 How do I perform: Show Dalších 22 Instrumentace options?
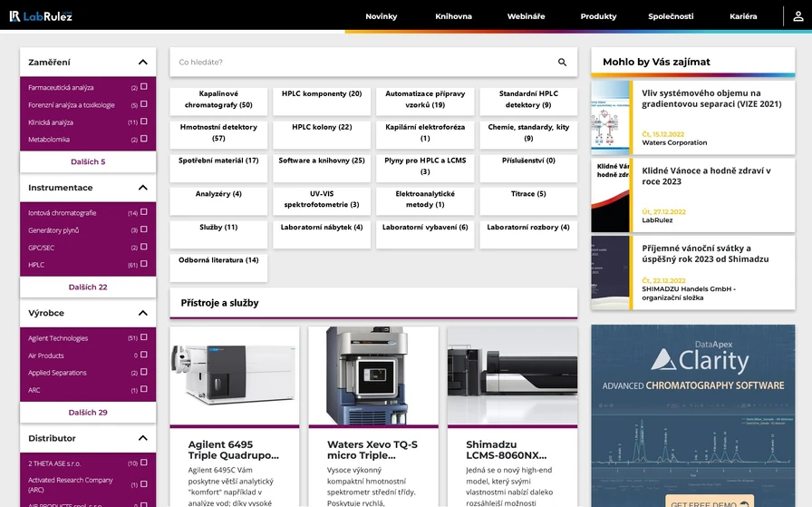click(x=88, y=288)
